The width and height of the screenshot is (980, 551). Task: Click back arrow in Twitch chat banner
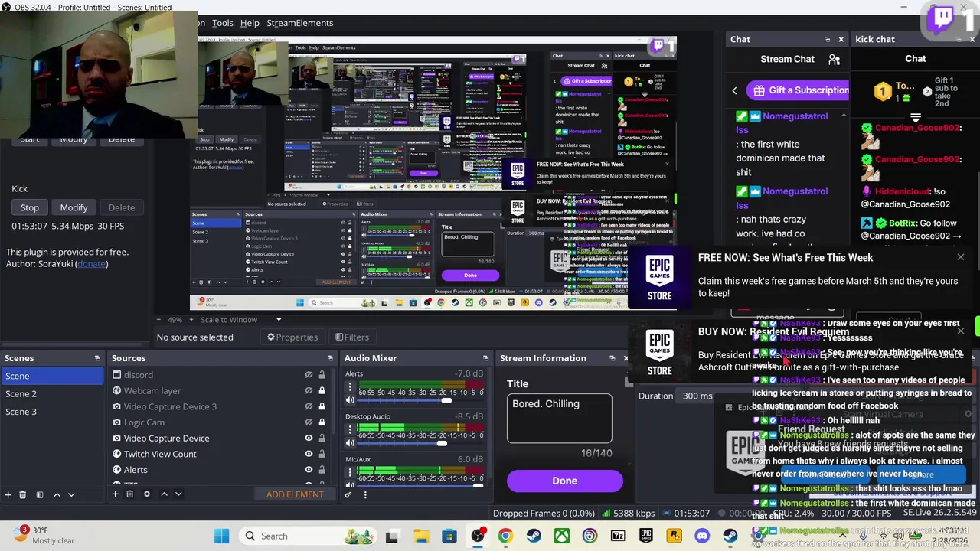tap(734, 90)
